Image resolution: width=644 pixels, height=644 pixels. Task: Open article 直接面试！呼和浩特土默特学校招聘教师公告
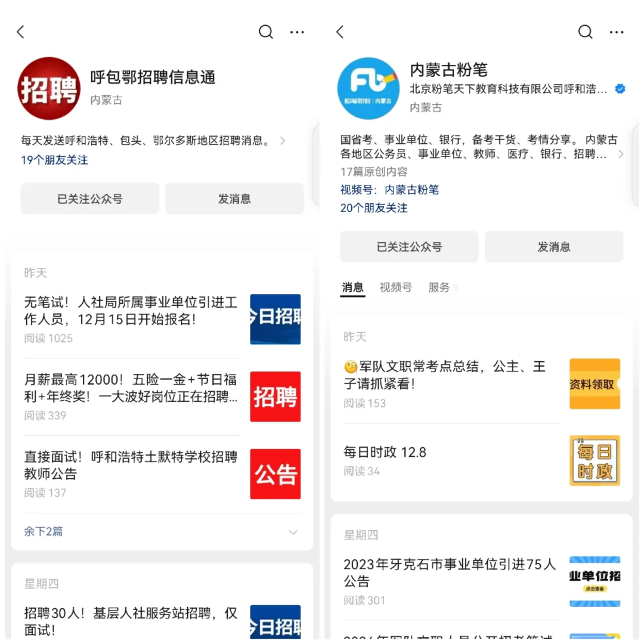[131, 465]
